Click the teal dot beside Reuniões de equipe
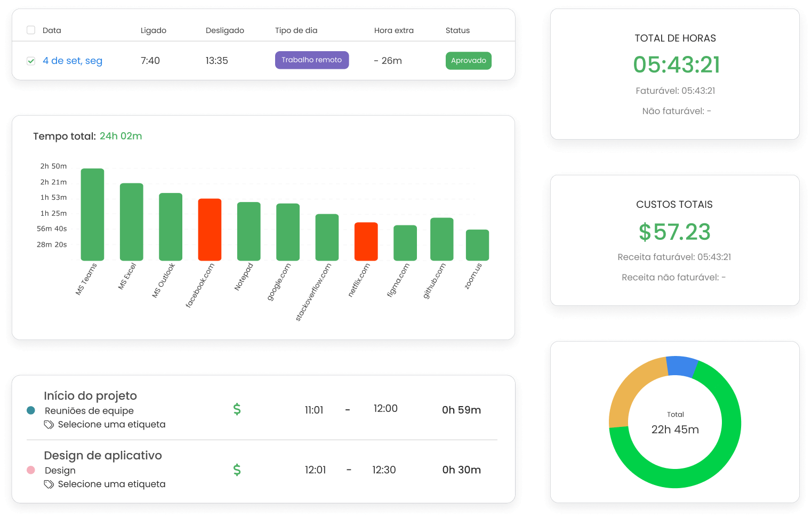 (33, 410)
